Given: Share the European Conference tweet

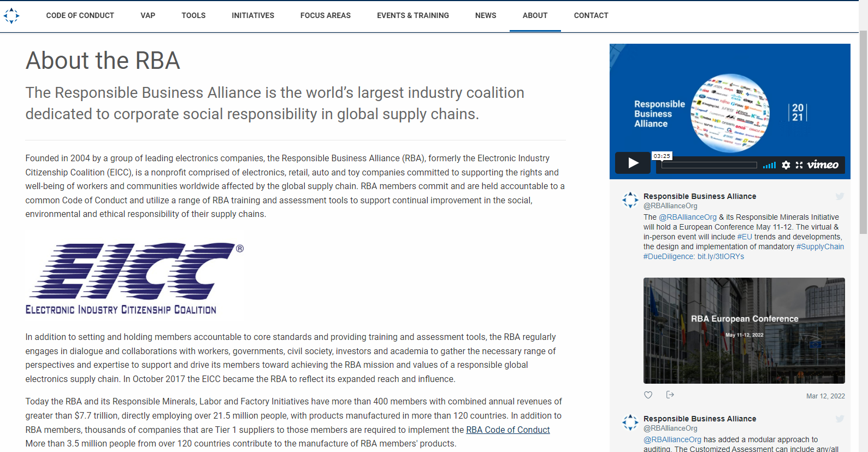Looking at the screenshot, I should tap(670, 395).
